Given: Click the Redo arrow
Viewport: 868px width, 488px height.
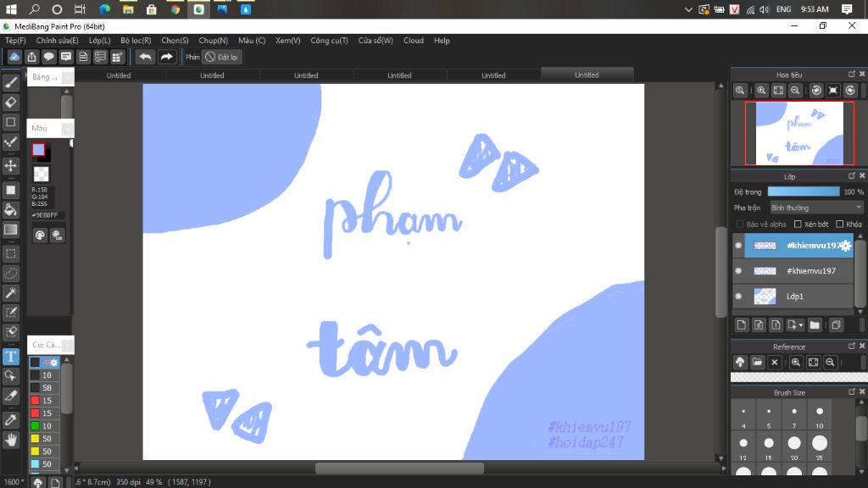Looking at the screenshot, I should coord(166,57).
